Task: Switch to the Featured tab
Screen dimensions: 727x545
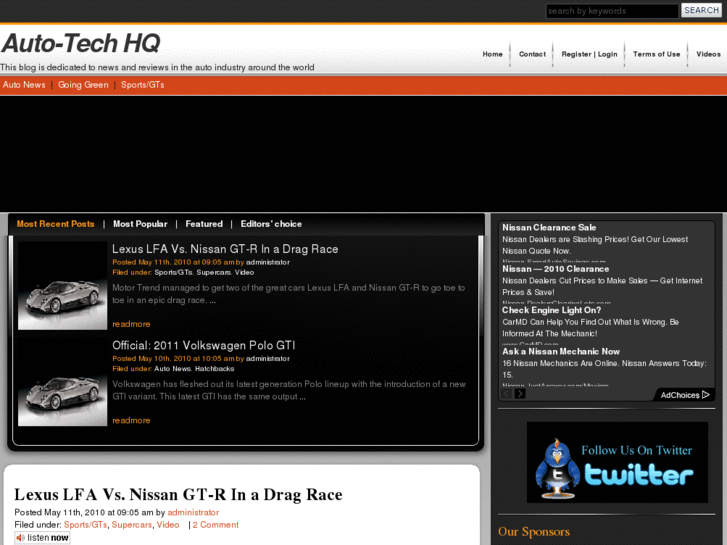Action: pos(204,224)
